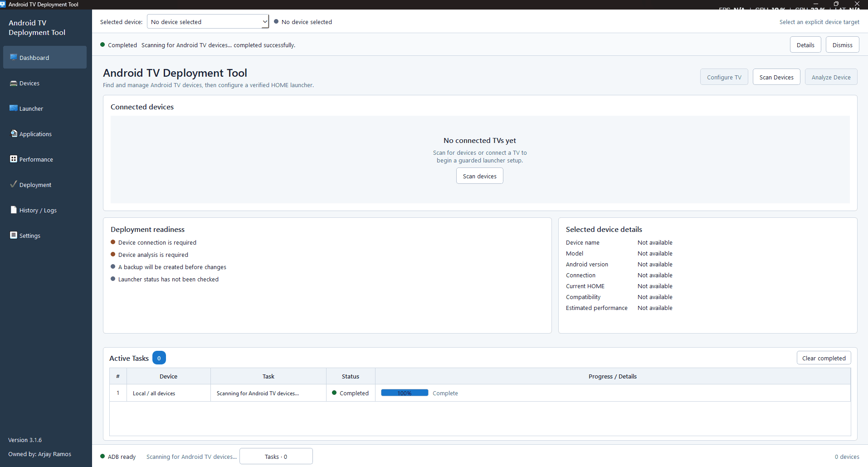Viewport: 868px width, 467px height.
Task: Click the Configure TV button
Action: [x=724, y=77]
